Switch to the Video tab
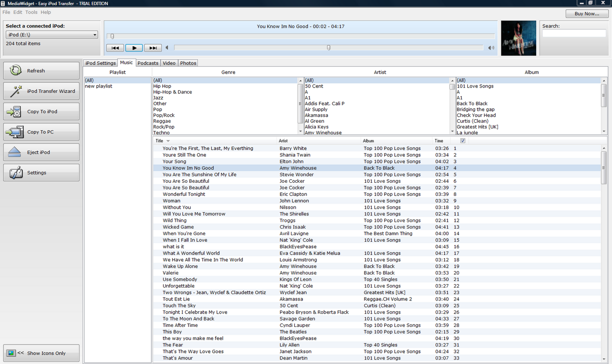 click(169, 63)
